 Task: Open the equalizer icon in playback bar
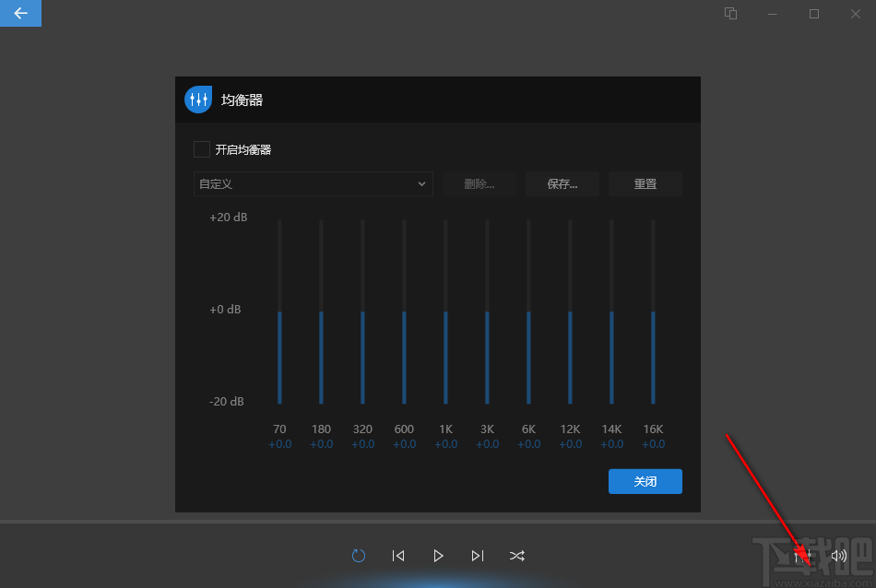(x=802, y=556)
